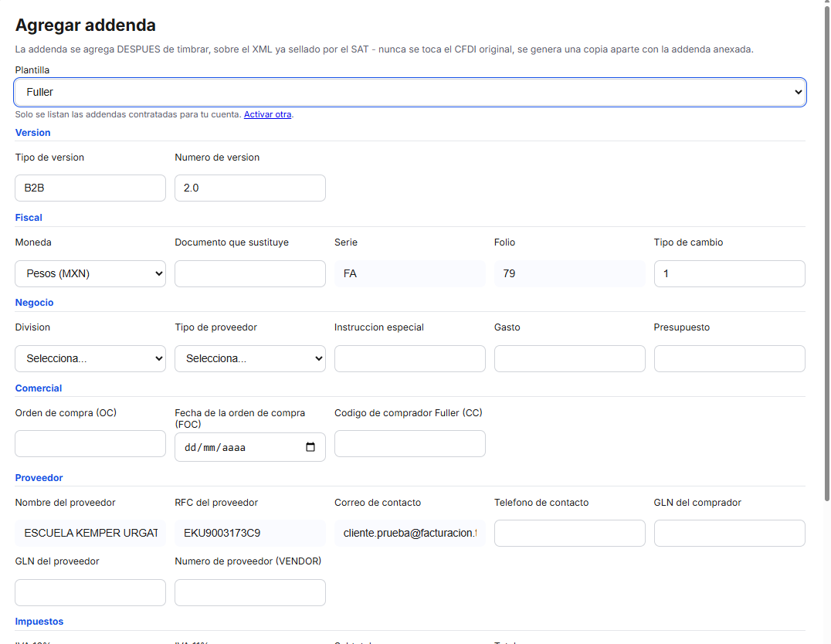The image size is (831, 644).
Task: Click the dd/mm/aaaa date text
Action: [215, 448]
